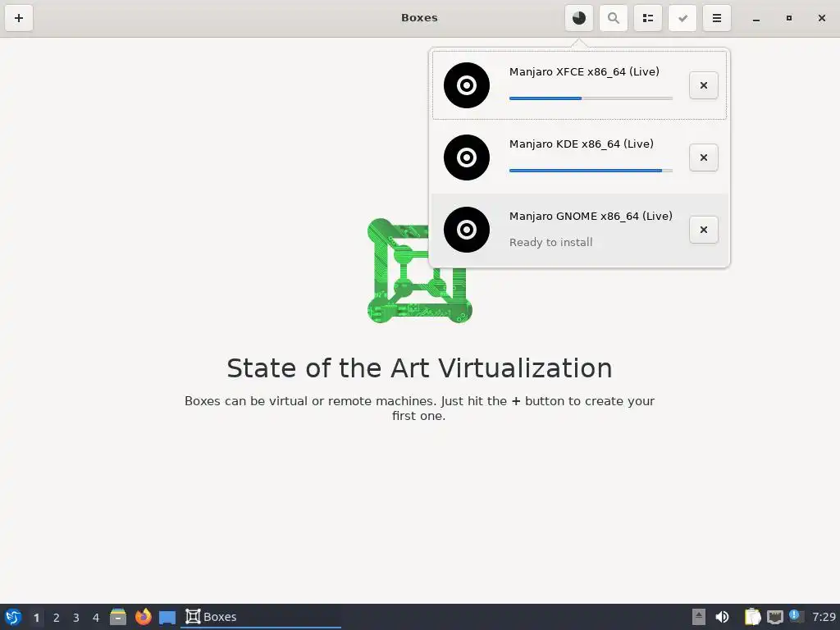Toggle the downloads pie-chart popover button
The height and width of the screenshot is (630, 840).
pos(578,18)
